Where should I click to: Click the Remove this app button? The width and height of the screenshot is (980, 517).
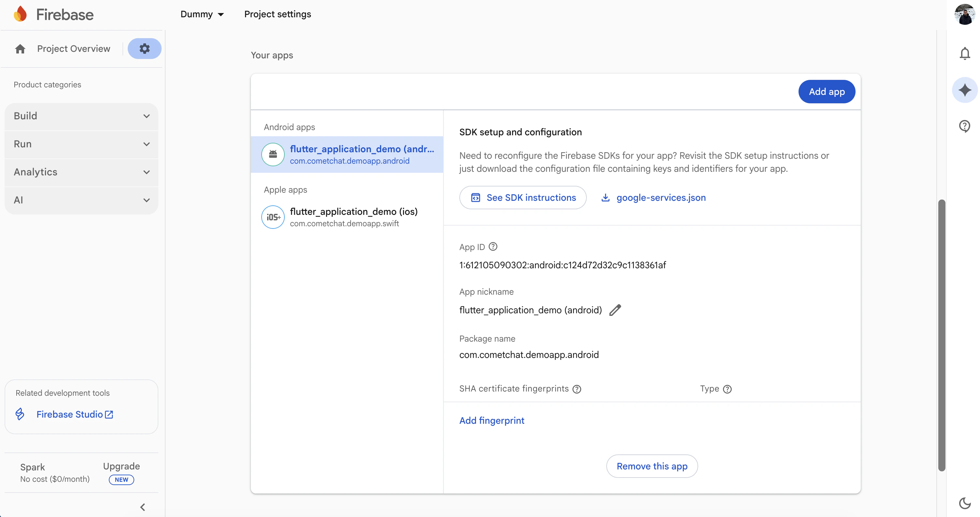[652, 466]
